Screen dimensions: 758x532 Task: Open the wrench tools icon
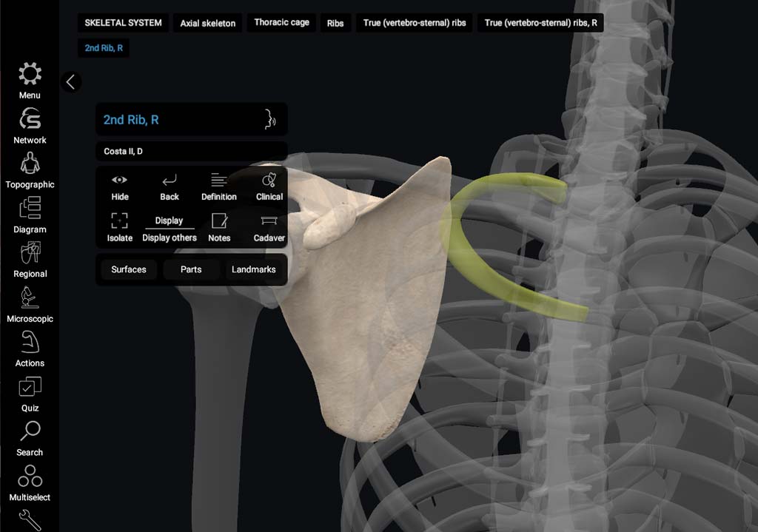coord(30,521)
